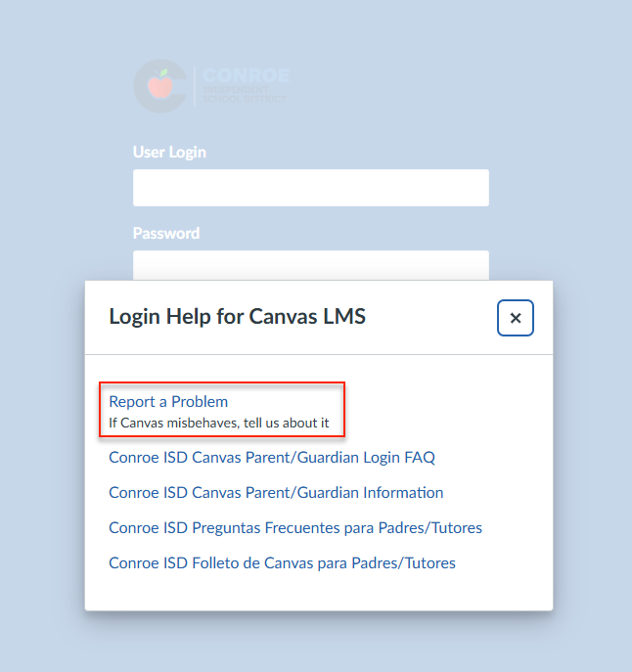Click the "Login Help for Canvas LMS" heading
This screenshot has width=632, height=672.
point(237,316)
